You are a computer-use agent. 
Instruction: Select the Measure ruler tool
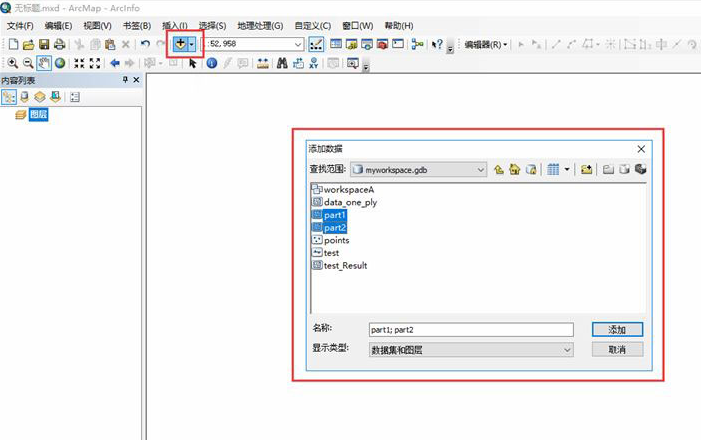(263, 63)
